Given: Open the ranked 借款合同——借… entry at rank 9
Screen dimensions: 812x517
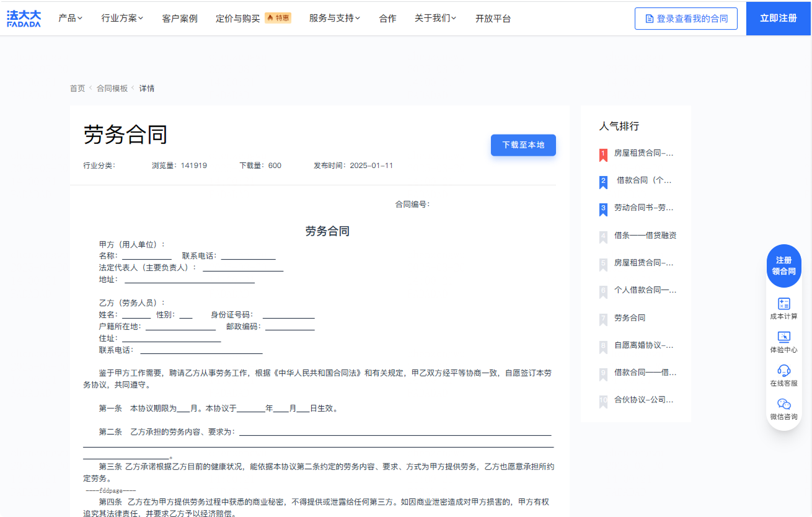Looking at the screenshot, I should click(x=645, y=373).
